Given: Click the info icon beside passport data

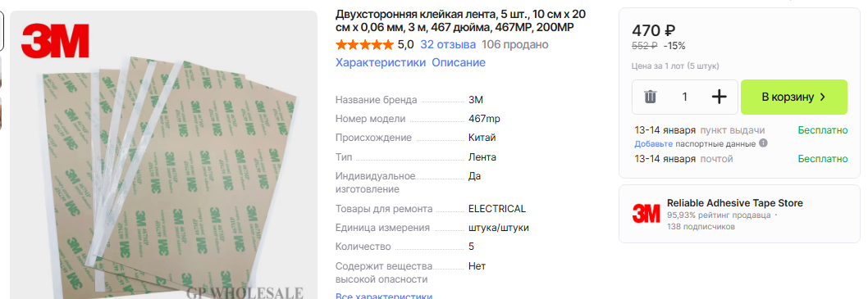Looking at the screenshot, I should pyautogui.click(x=763, y=143).
